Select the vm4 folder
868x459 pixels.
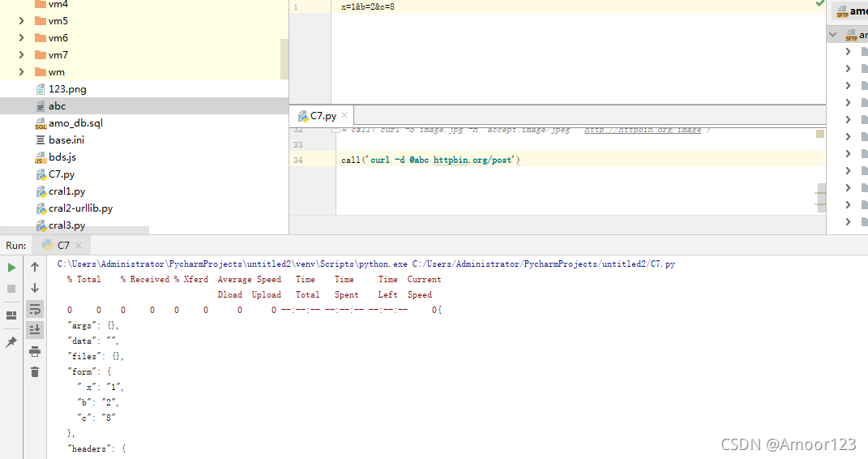(x=58, y=4)
